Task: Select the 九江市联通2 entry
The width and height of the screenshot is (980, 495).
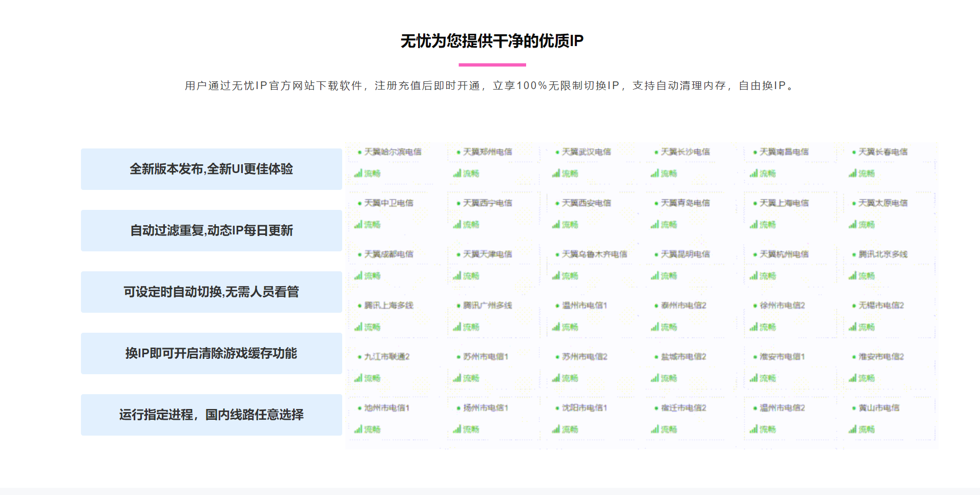Action: click(x=387, y=357)
